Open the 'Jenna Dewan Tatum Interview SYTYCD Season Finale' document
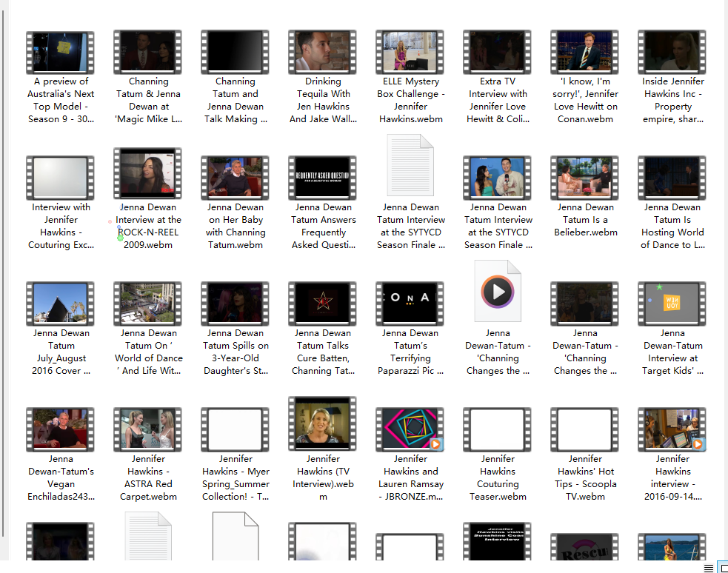This screenshot has width=728, height=573. [x=410, y=164]
